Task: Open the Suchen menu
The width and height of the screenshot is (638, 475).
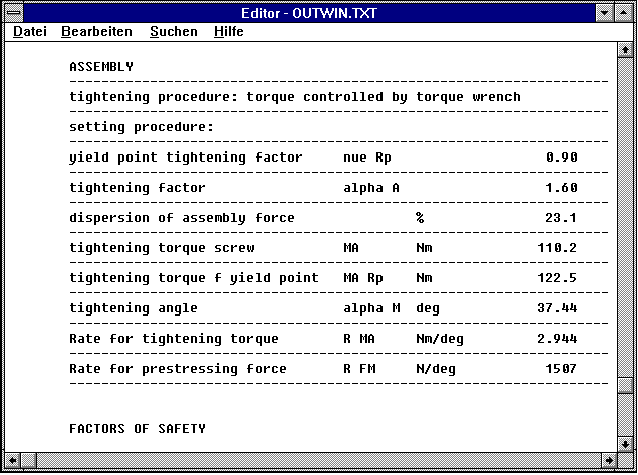Action: [x=173, y=32]
